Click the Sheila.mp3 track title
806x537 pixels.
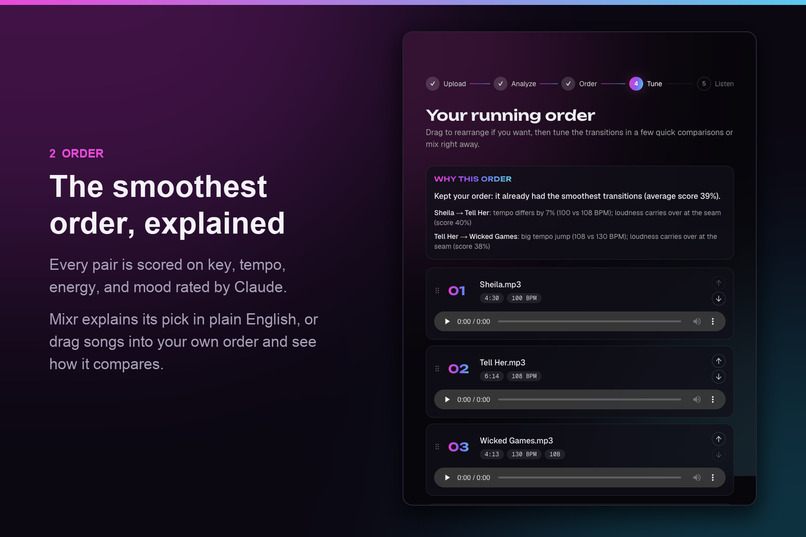point(500,285)
